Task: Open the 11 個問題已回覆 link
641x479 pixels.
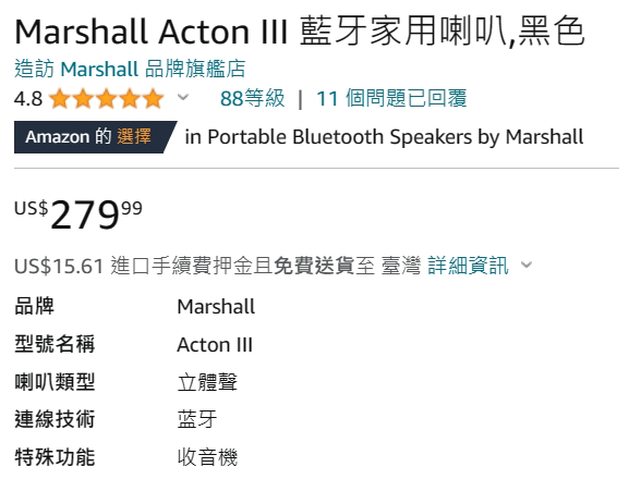Action: (391, 98)
